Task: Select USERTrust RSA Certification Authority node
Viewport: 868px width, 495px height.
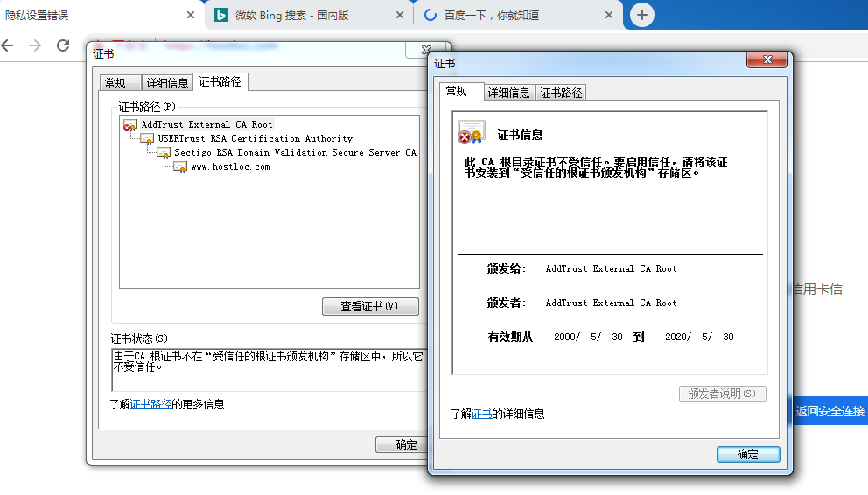Action: (255, 138)
